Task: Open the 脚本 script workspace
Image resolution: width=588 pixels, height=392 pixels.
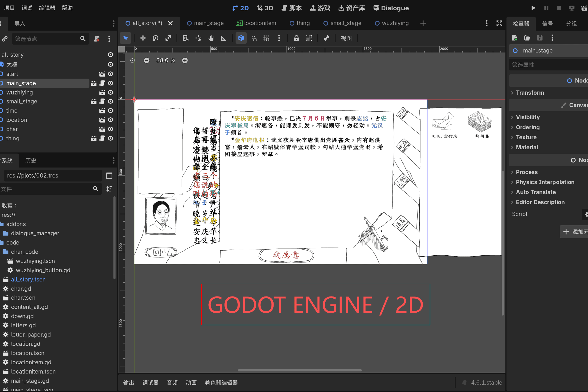Action: [291, 8]
